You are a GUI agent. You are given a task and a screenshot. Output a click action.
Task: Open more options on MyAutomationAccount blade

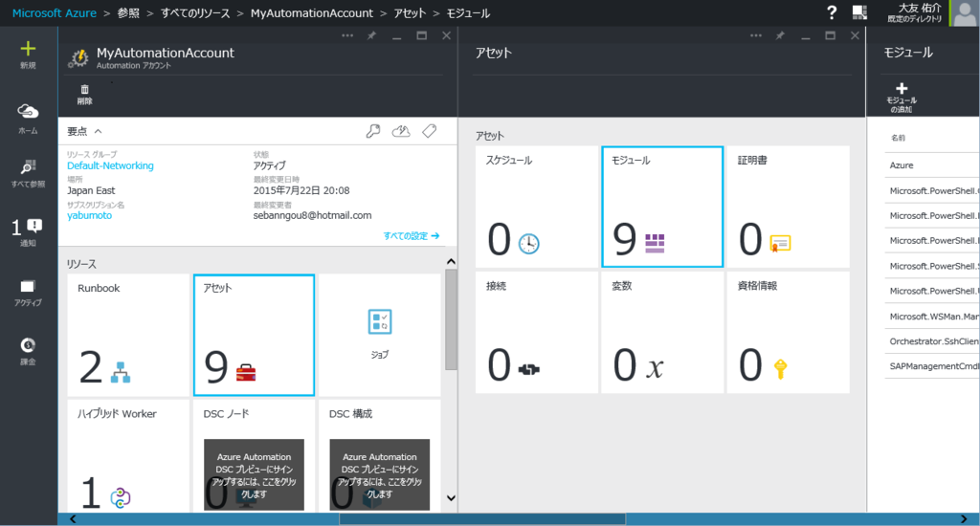346,35
